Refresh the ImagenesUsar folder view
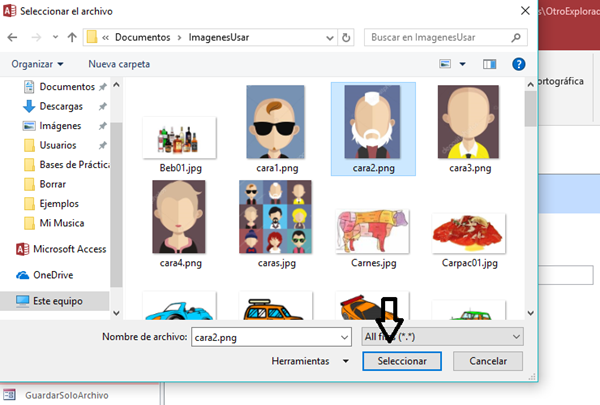The width and height of the screenshot is (600, 405). pos(346,38)
